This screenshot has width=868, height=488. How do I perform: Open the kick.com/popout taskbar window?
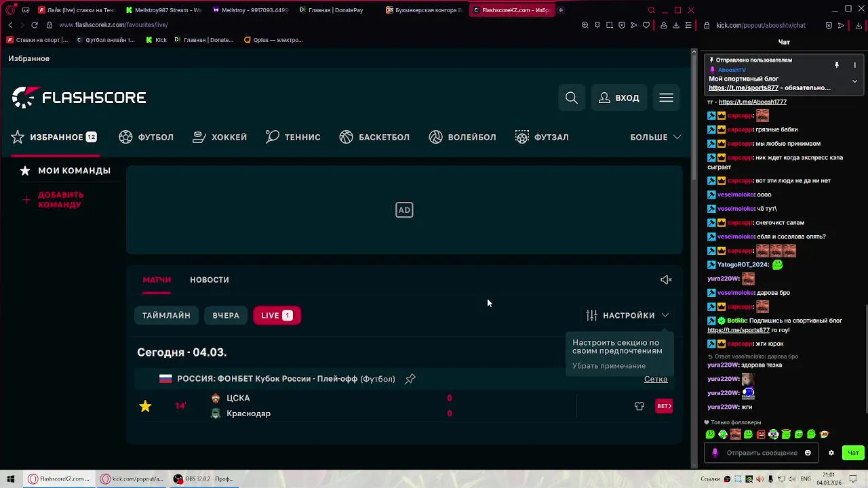pyautogui.click(x=132, y=479)
